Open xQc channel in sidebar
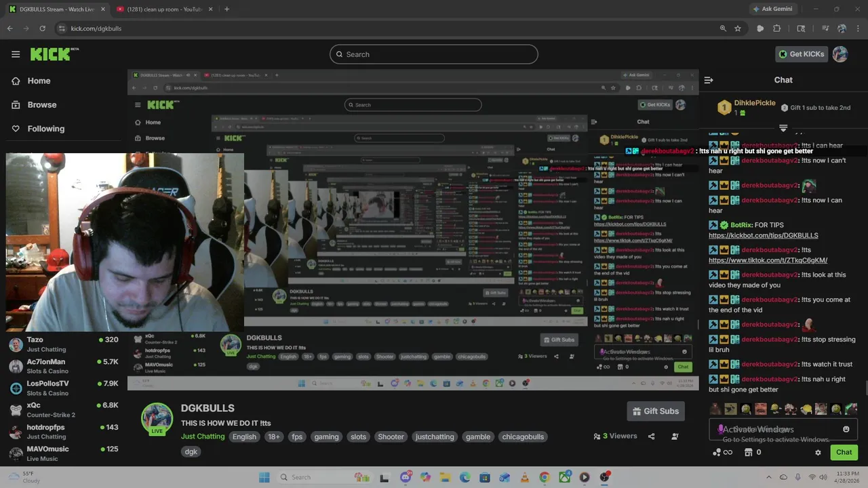 click(x=64, y=410)
